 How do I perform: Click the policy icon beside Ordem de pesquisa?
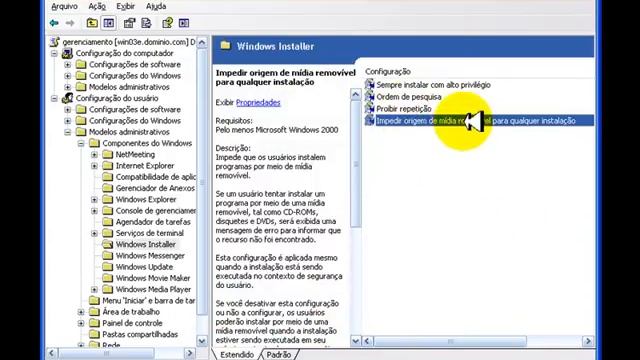click(370, 96)
